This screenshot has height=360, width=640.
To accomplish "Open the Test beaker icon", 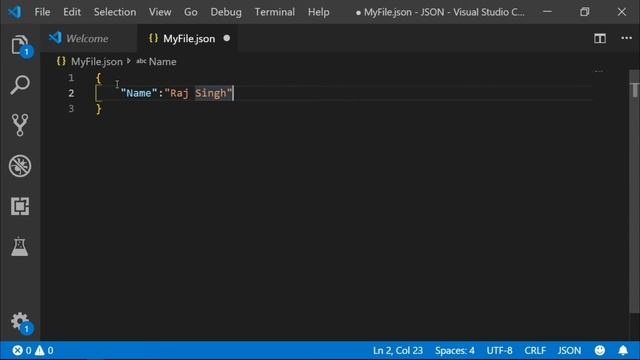I will tap(20, 247).
